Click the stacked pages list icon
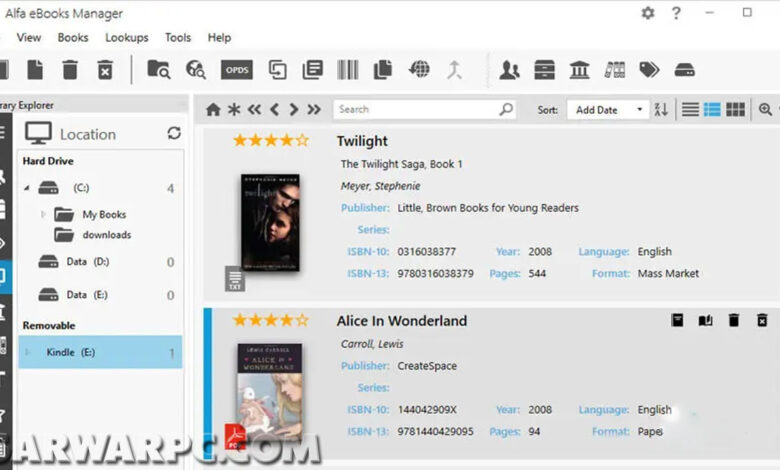Image resolution: width=780 pixels, height=470 pixels. pos(312,70)
